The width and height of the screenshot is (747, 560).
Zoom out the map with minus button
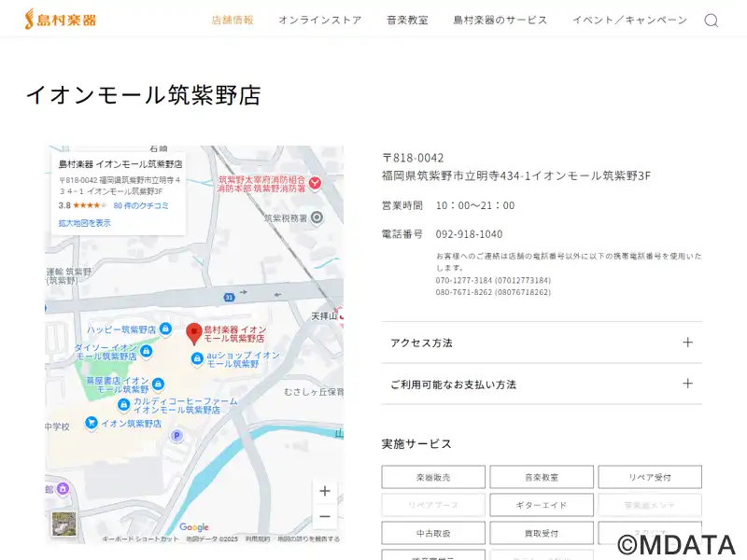click(325, 516)
